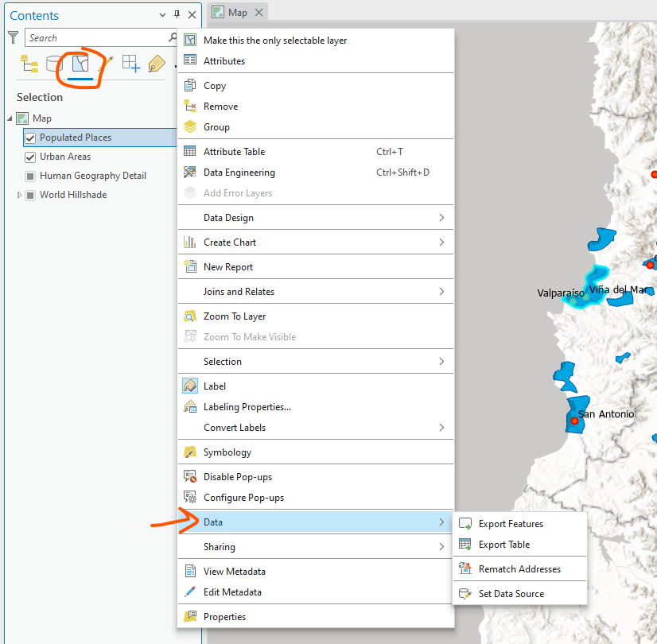Image resolution: width=657 pixels, height=644 pixels.
Task: Click the Label tag icon
Action: pos(190,386)
